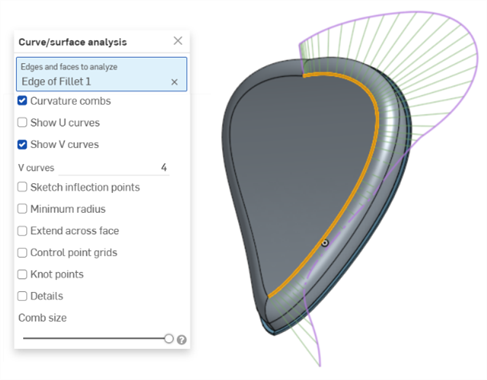Click the purple curvature comb curve
This screenshot has height=380, width=487.
(467, 40)
